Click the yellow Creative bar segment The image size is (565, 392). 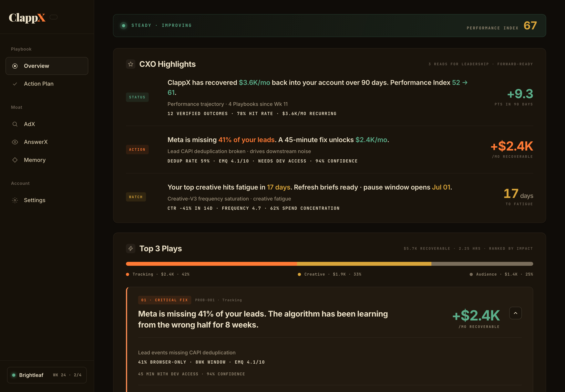tap(364, 264)
